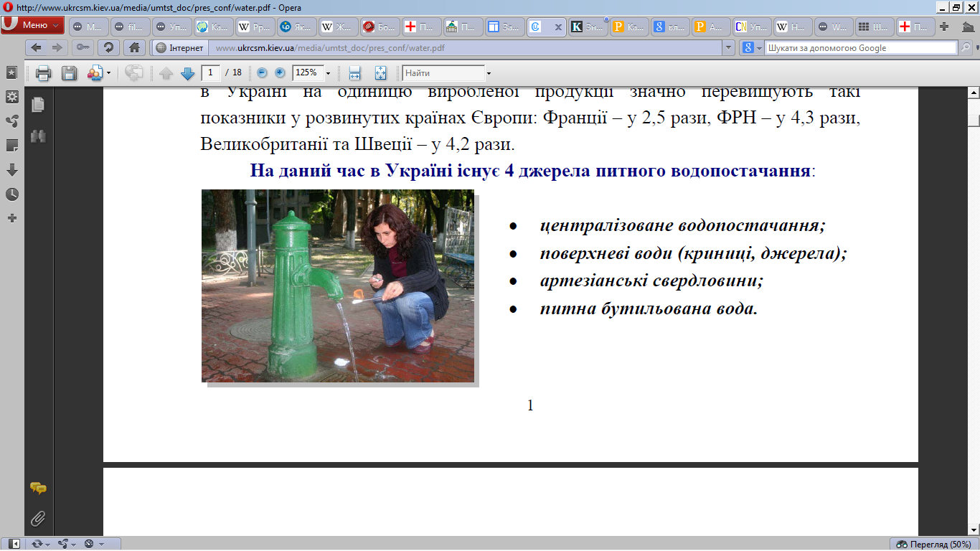Open the PDF page thumbnails panel
The width and height of the screenshot is (980, 551).
[x=38, y=105]
